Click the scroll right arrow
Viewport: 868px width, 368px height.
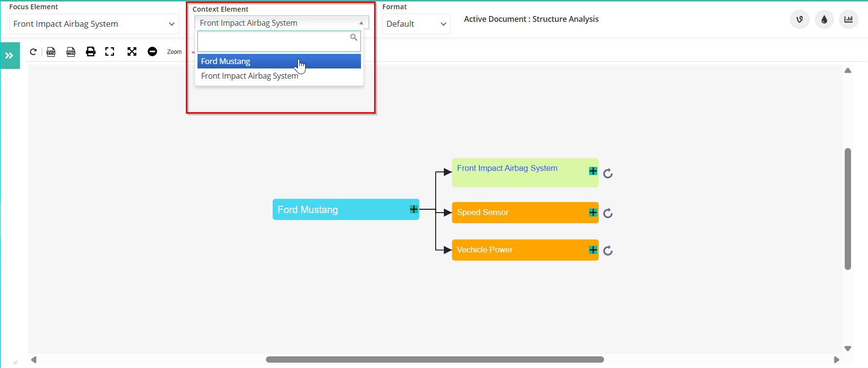point(836,360)
